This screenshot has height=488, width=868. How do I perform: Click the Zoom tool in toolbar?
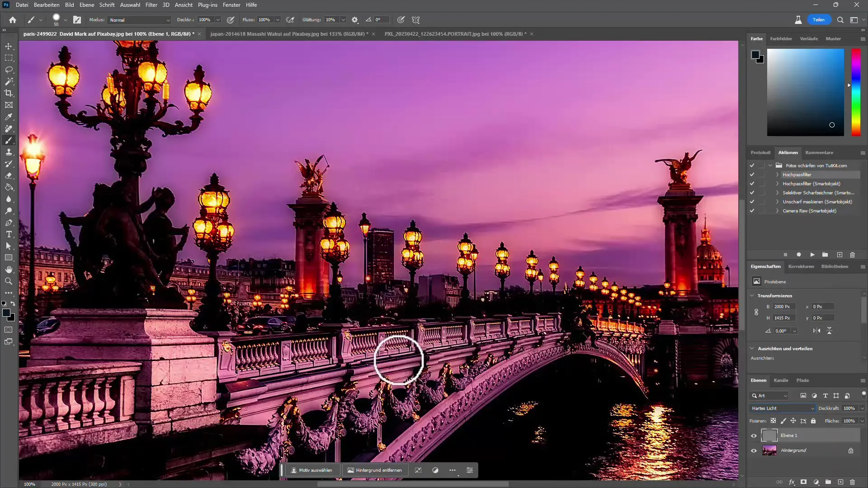click(x=8, y=281)
